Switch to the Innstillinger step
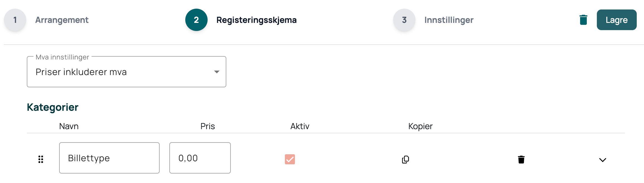Image resolution: width=644 pixels, height=183 pixels. (x=449, y=20)
